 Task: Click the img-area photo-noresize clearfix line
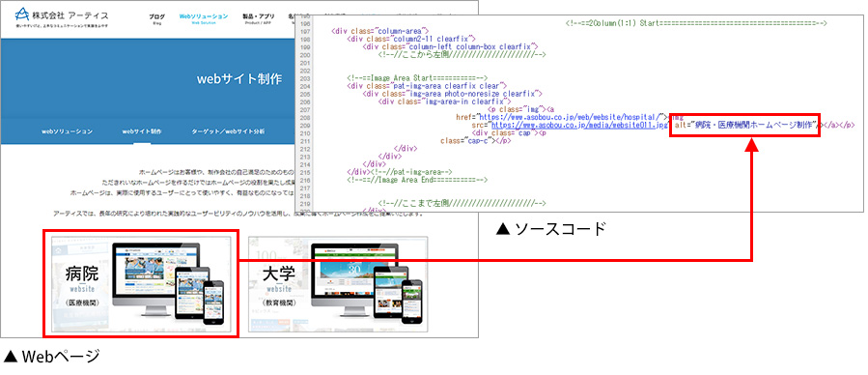(x=452, y=94)
